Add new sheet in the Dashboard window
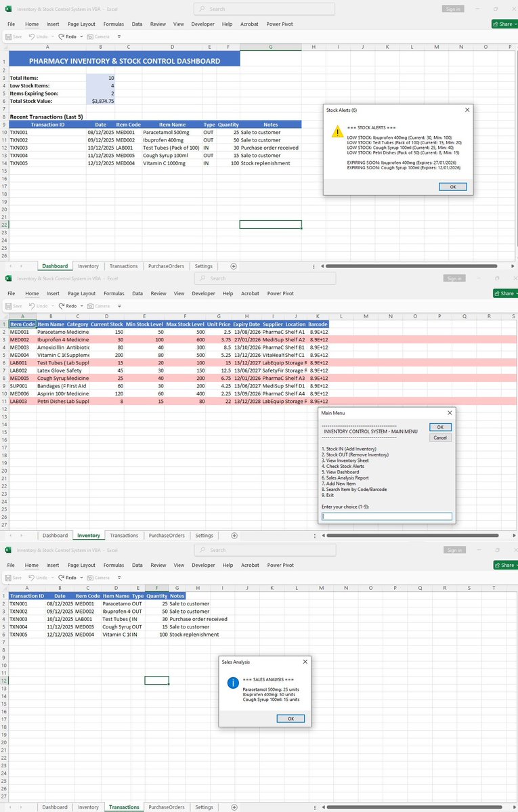The image size is (518, 812). pos(234,266)
